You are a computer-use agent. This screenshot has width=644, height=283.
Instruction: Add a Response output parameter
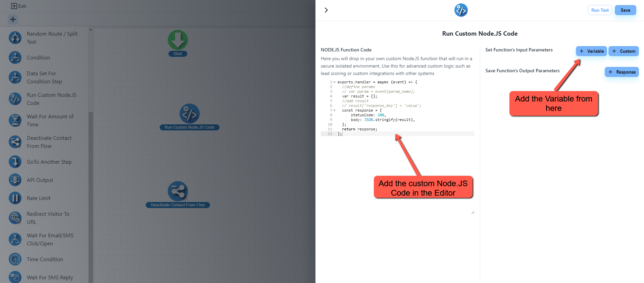point(622,72)
